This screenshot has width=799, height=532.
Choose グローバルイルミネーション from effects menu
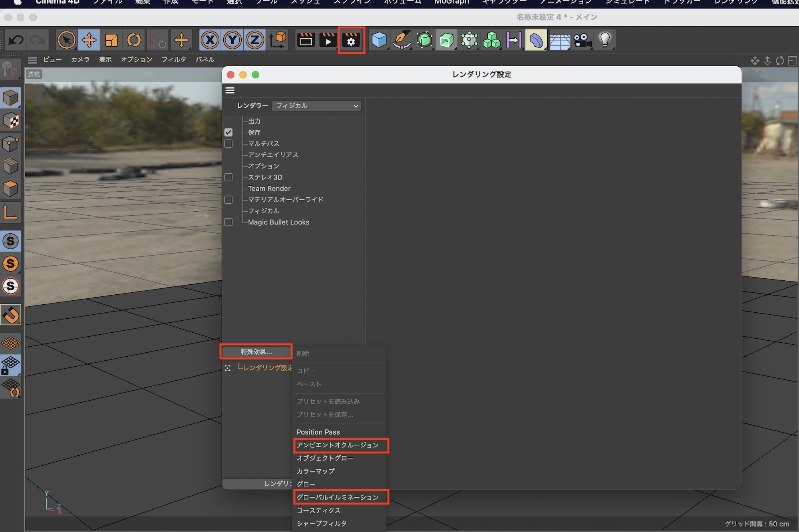(x=338, y=497)
